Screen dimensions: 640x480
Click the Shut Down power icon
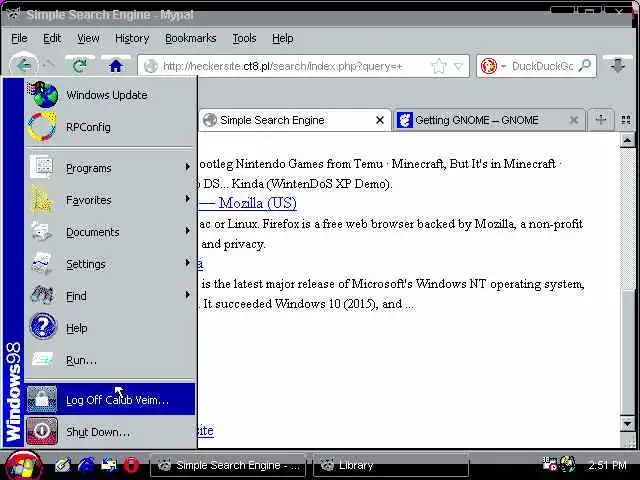tap(42, 431)
